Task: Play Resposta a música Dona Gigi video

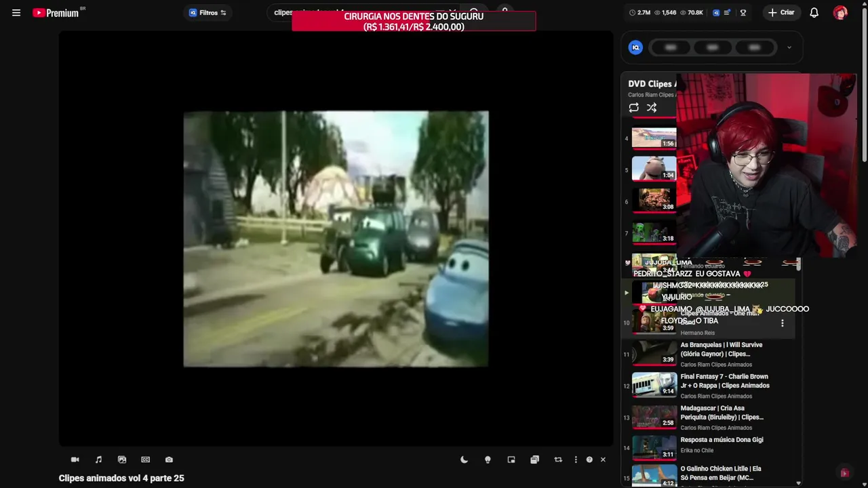Action: click(722, 440)
